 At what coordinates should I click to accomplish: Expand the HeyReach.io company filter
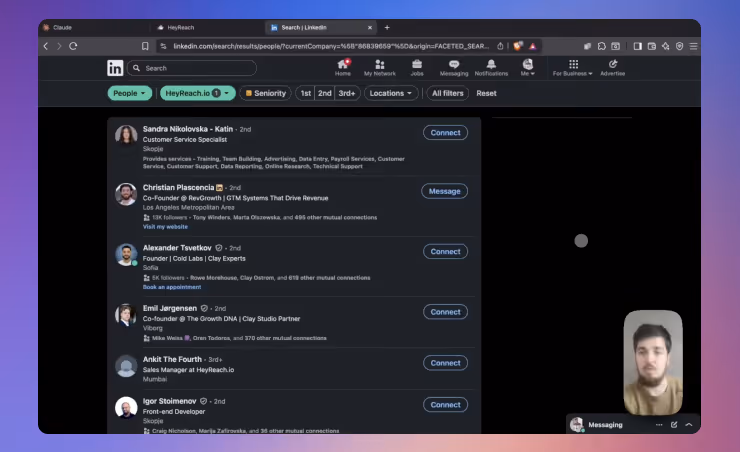click(x=197, y=93)
